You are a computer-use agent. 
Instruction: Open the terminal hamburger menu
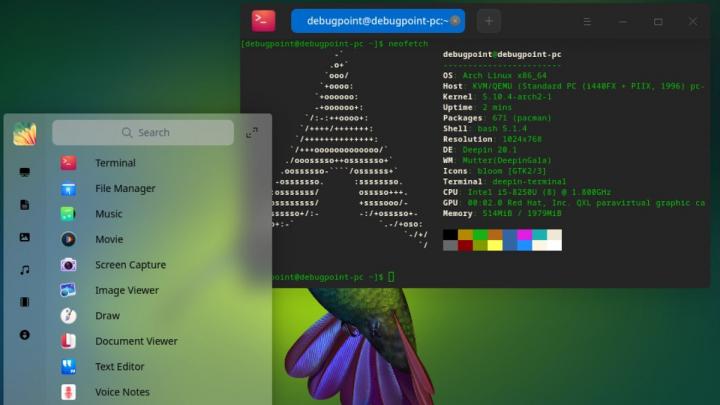click(589, 21)
